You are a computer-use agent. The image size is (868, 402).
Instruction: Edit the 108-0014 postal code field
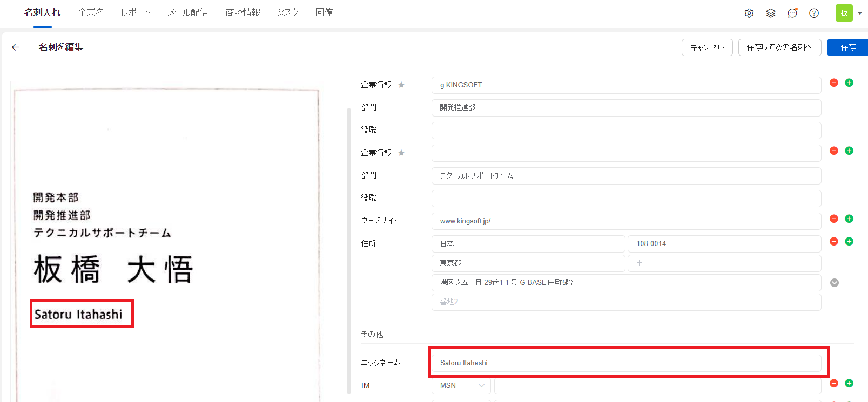point(724,244)
